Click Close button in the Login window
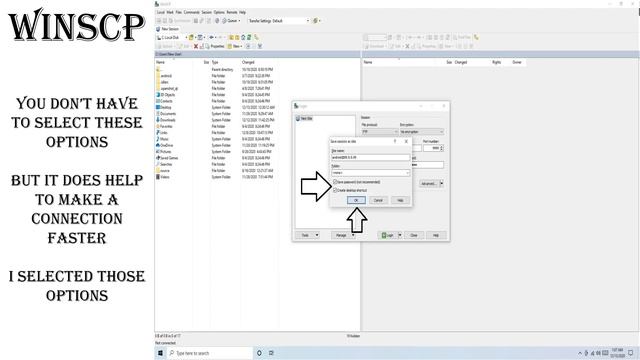 [x=414, y=235]
